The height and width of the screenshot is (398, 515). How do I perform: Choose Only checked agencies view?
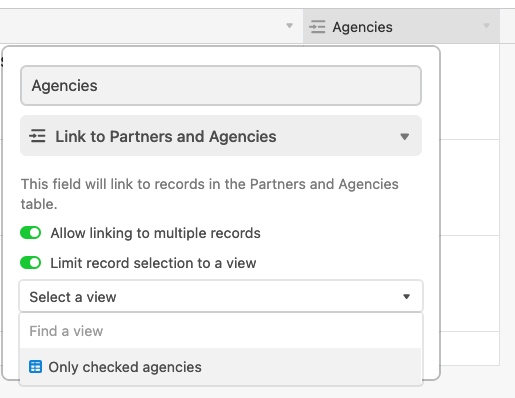[x=221, y=367]
